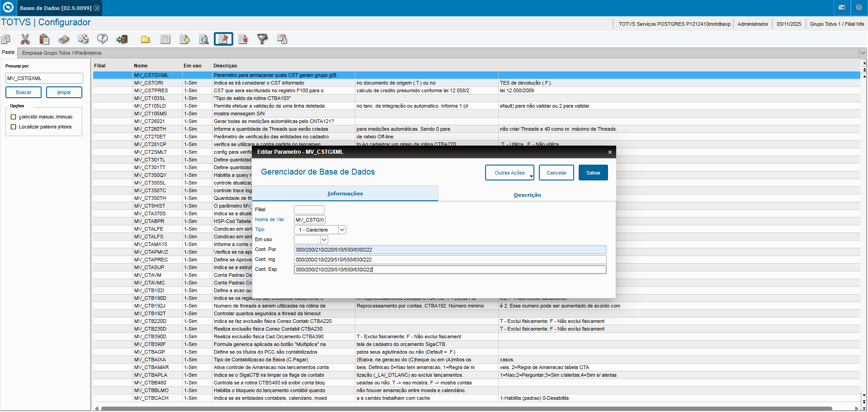Switch to the Informações tab
Viewport: 868px width, 412px height.
pyautogui.click(x=345, y=194)
